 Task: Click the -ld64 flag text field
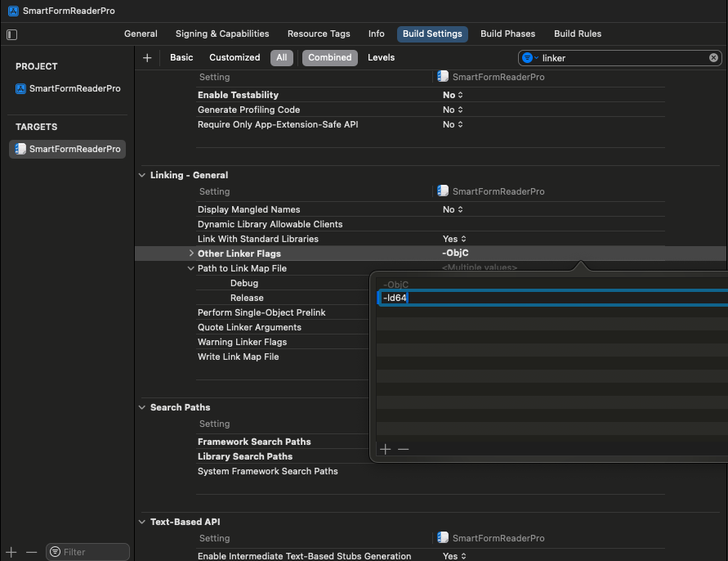(552, 298)
